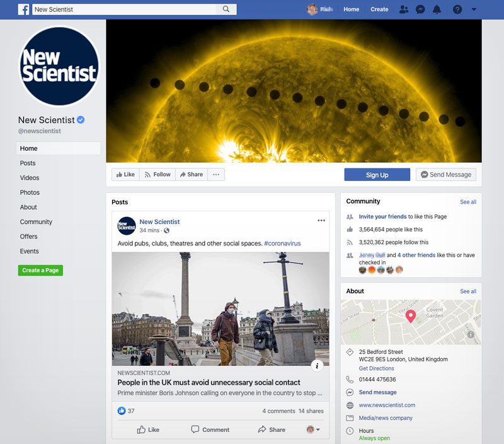Click the Media/news company link
The image size is (504, 444).
tap(386, 418)
